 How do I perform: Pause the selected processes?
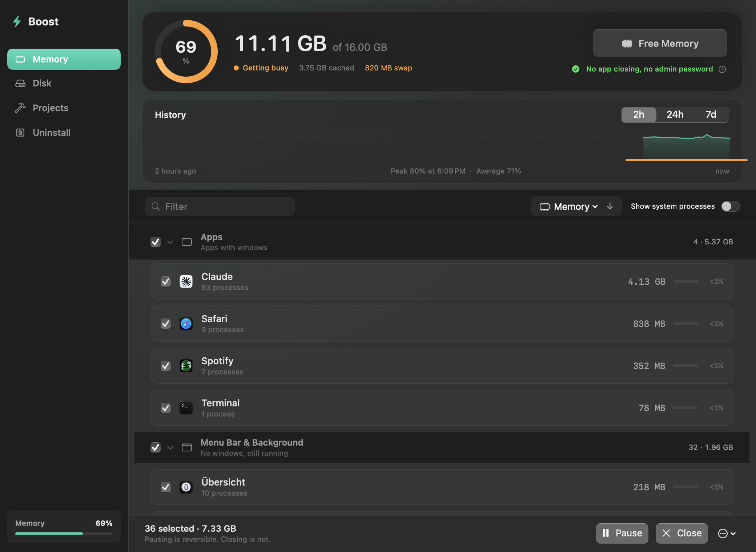[622, 533]
